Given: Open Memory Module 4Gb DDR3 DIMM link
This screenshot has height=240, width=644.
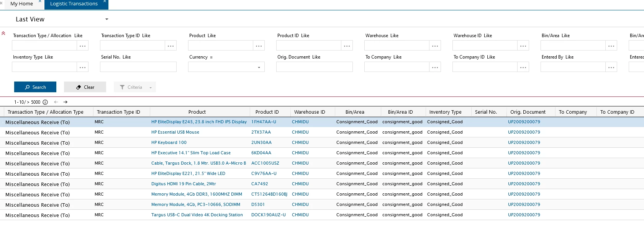Looking at the screenshot, I should tap(197, 194).
